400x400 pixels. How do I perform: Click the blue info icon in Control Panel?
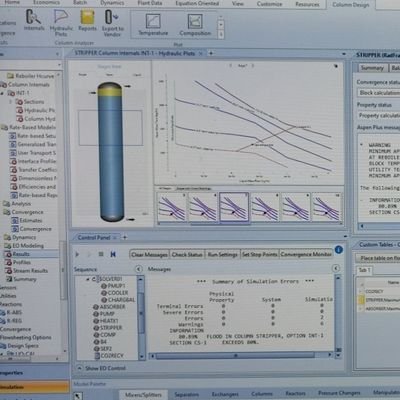click(339, 250)
